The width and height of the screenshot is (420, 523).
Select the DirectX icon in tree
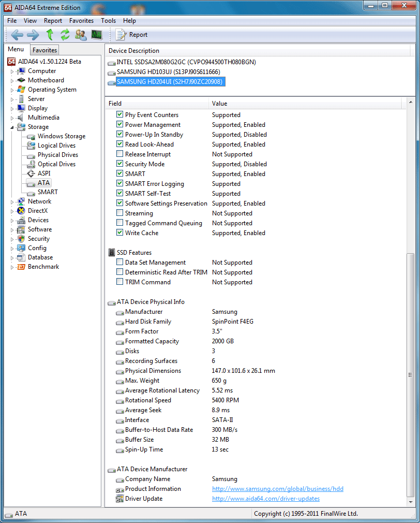coord(21,211)
